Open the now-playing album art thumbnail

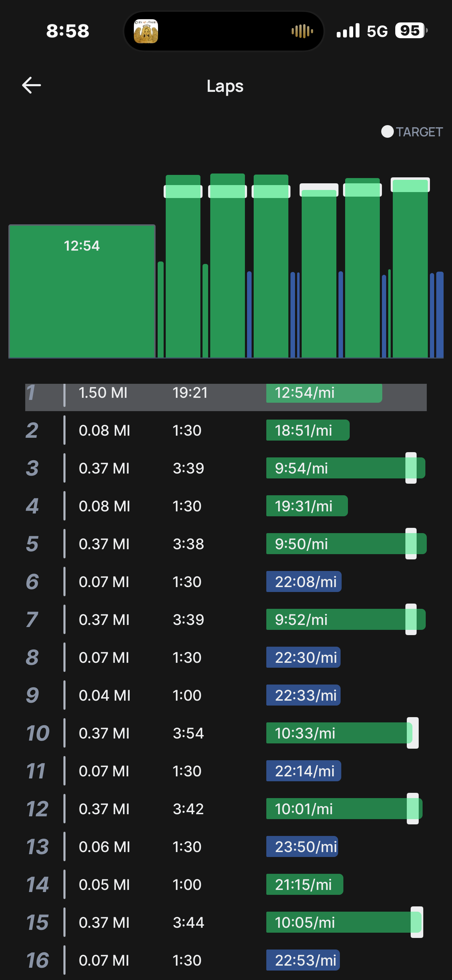[x=146, y=31]
